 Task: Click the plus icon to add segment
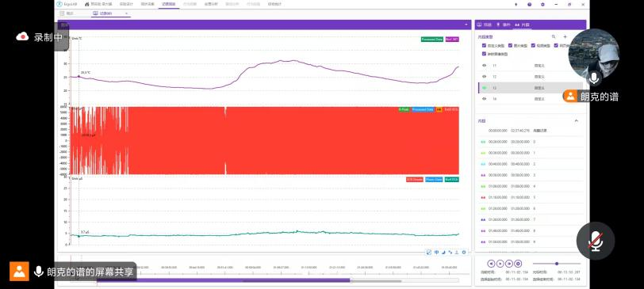[565, 37]
